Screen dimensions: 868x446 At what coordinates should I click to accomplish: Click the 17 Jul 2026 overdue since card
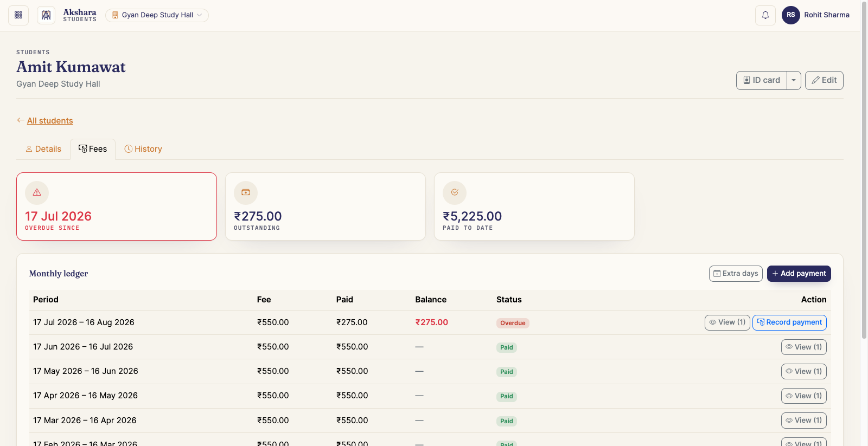[117, 206]
